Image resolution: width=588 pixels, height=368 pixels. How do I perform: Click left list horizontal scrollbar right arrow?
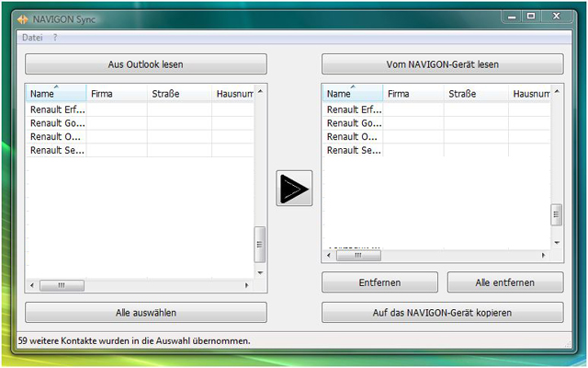(246, 286)
